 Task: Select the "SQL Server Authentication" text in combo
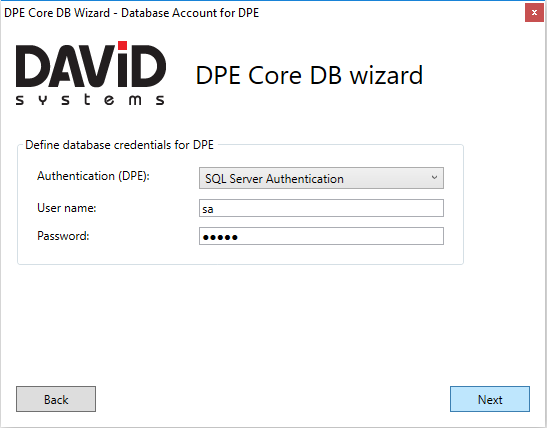click(x=274, y=179)
